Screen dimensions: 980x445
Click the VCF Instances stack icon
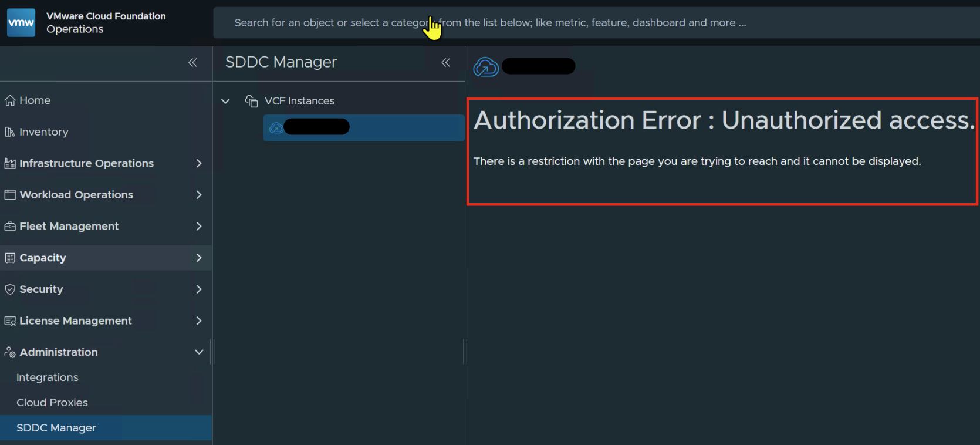(251, 101)
